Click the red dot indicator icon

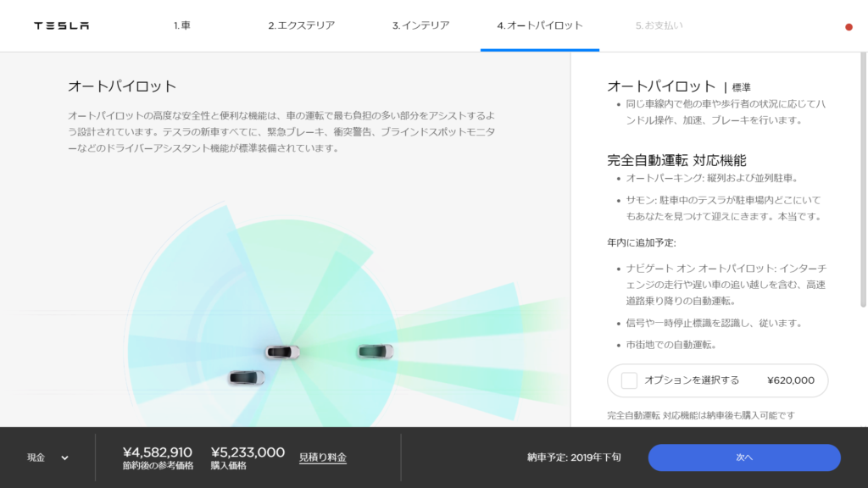point(849,27)
